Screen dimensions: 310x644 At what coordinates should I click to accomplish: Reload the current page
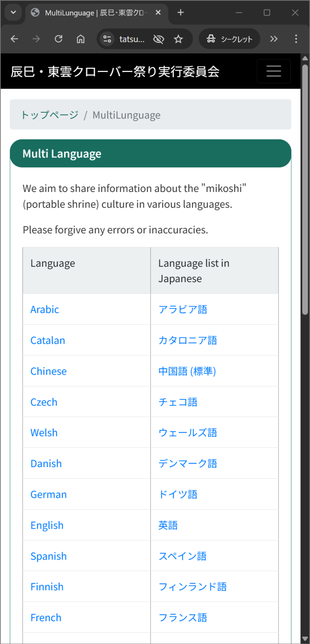coord(59,39)
